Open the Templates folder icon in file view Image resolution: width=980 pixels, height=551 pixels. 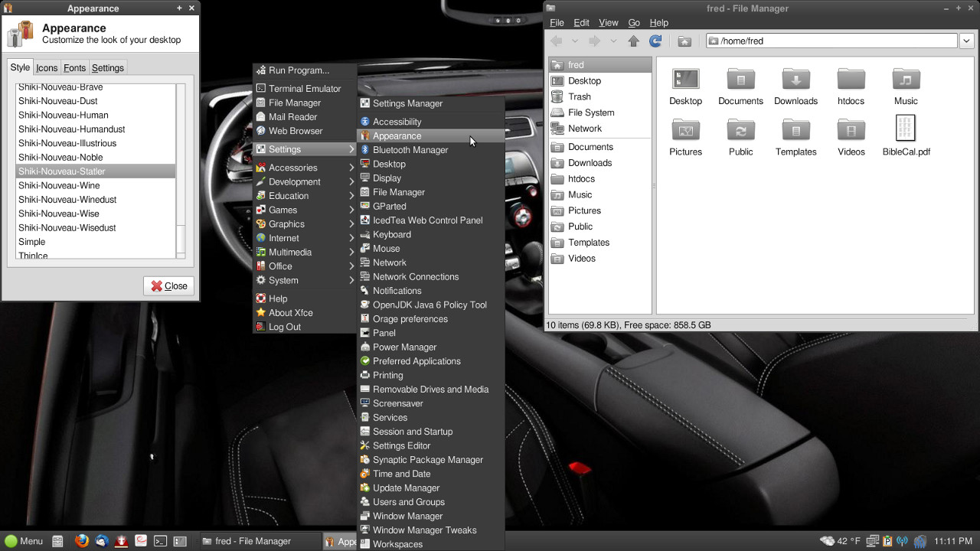tap(795, 129)
